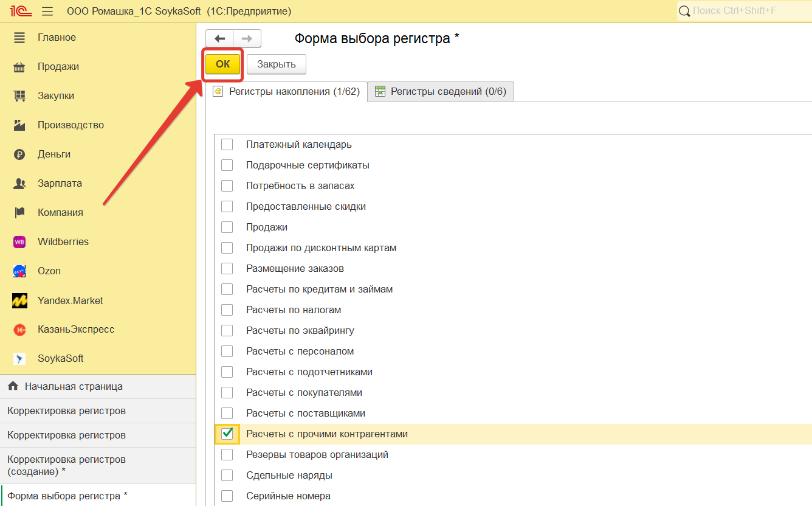The height and width of the screenshot is (506, 812).
Task: Click the Зарплата section label
Action: [60, 184]
